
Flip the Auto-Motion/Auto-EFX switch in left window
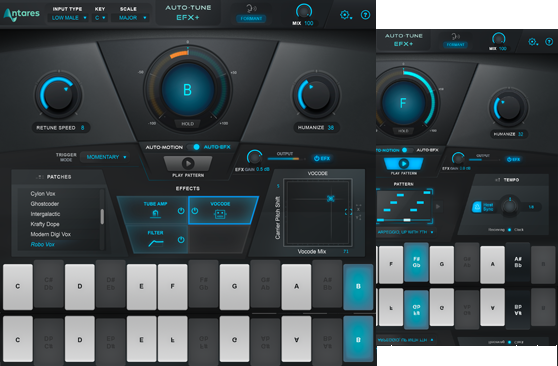point(194,147)
